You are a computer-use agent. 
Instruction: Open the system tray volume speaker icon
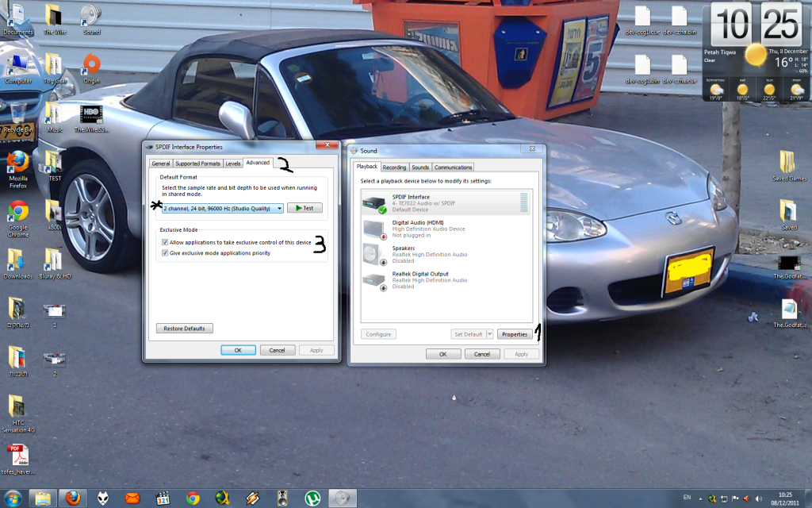pos(759,498)
